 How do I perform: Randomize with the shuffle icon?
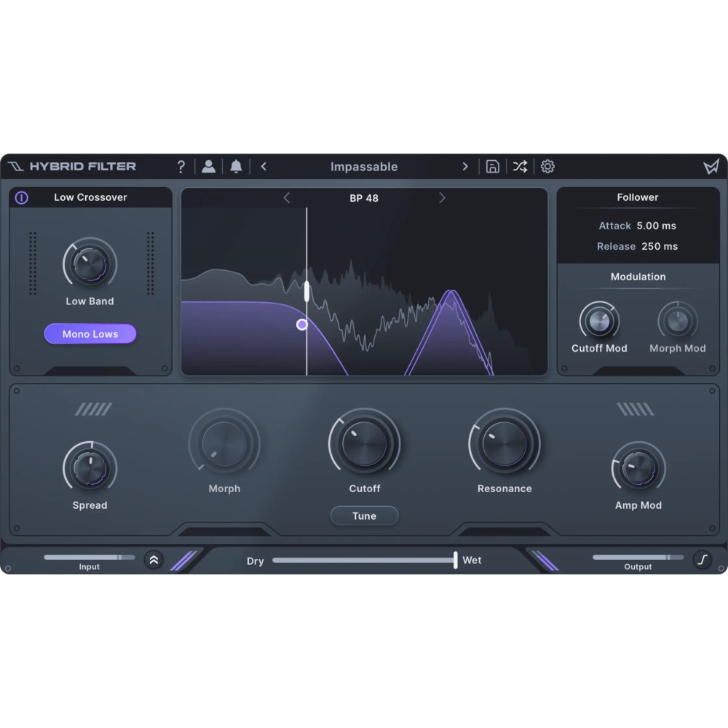pyautogui.click(x=520, y=166)
